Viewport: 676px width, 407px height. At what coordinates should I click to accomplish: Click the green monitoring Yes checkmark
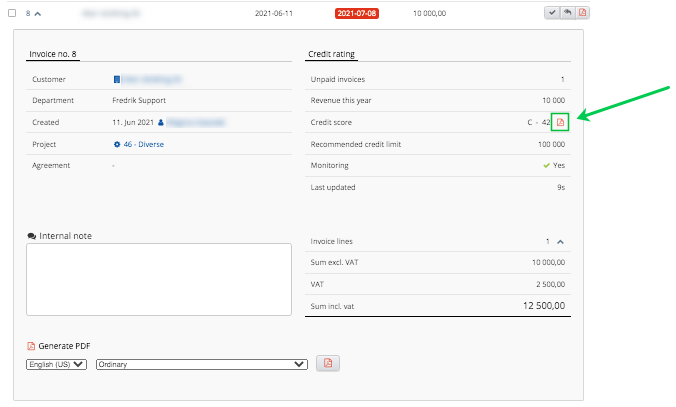click(546, 165)
